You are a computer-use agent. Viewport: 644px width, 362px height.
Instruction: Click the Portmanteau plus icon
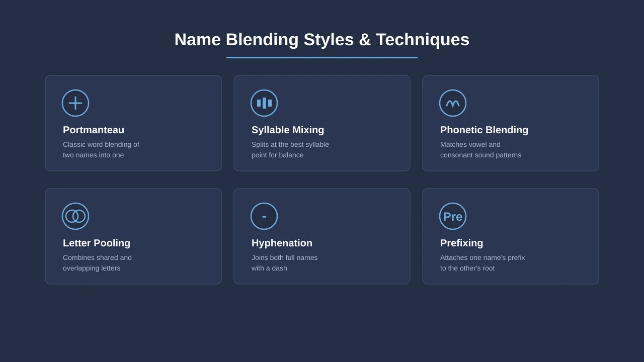(75, 103)
